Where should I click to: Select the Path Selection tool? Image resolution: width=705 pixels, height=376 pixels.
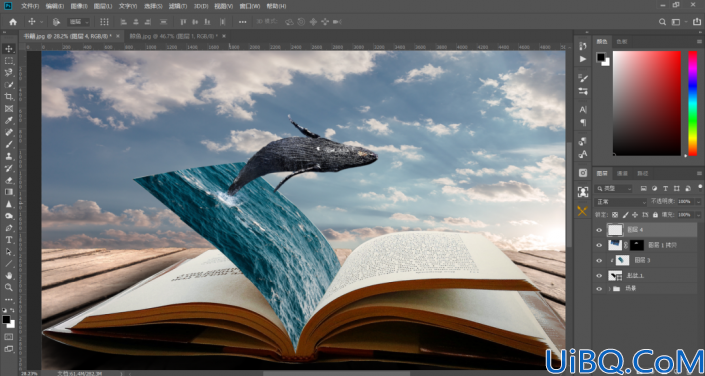click(x=9, y=251)
